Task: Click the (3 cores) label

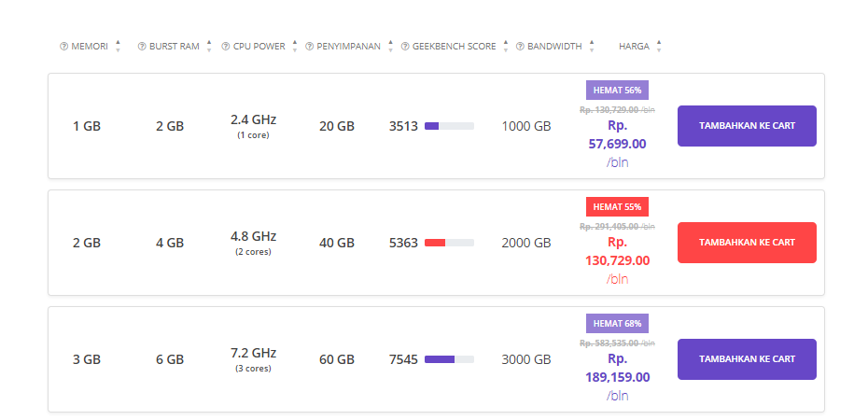Action: tap(254, 369)
